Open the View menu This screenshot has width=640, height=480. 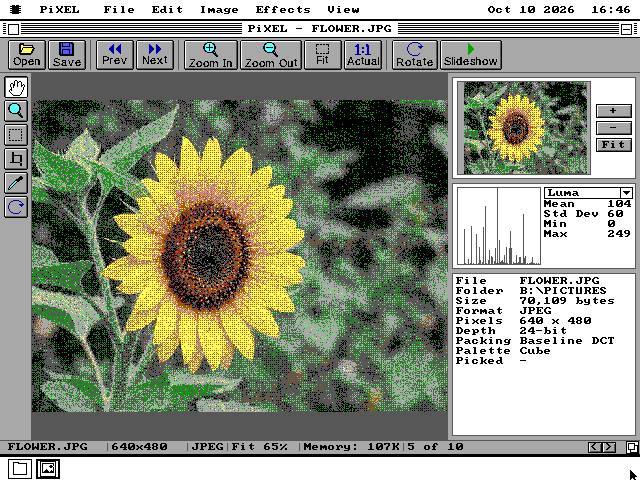click(x=343, y=9)
